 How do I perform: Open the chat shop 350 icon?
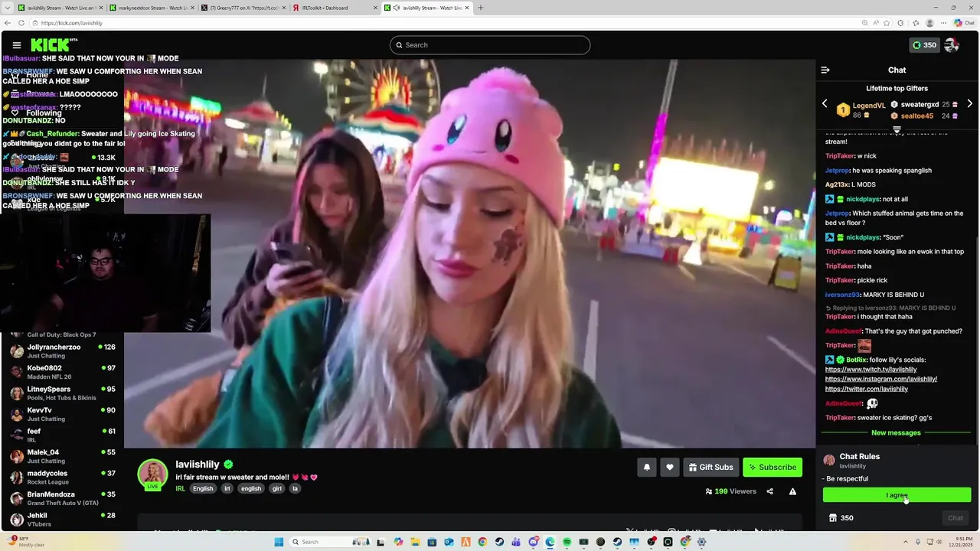tap(841, 518)
